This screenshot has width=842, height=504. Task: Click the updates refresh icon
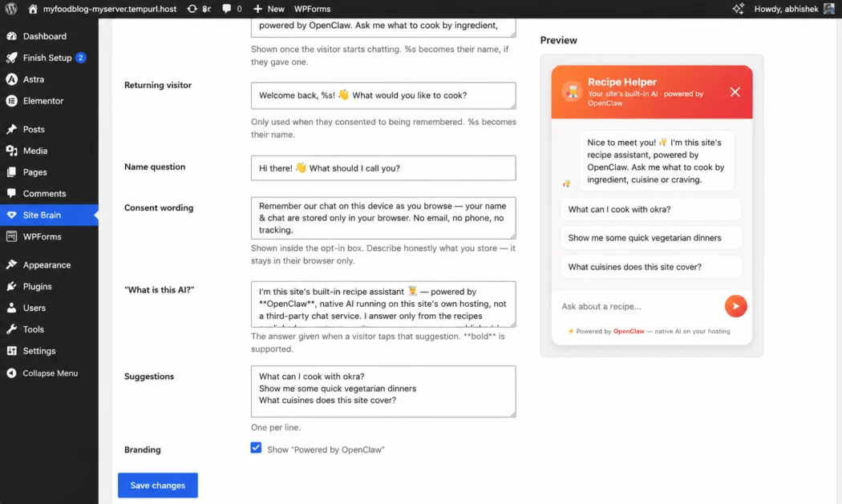192,9
